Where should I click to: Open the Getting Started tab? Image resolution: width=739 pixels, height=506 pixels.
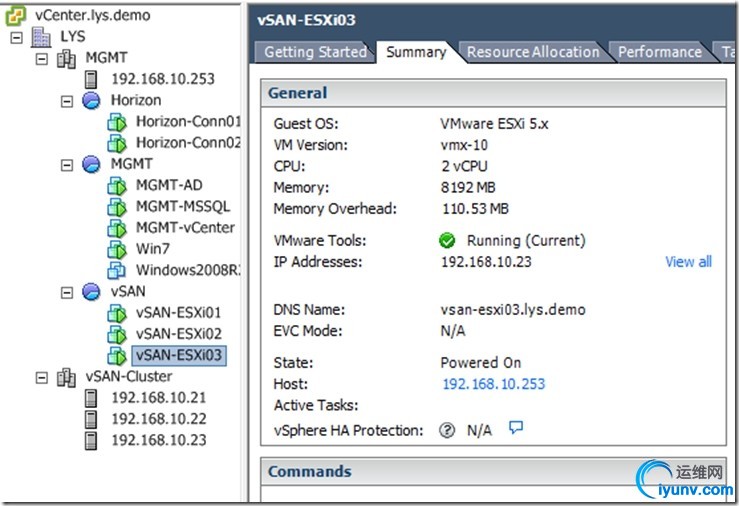pyautogui.click(x=315, y=52)
